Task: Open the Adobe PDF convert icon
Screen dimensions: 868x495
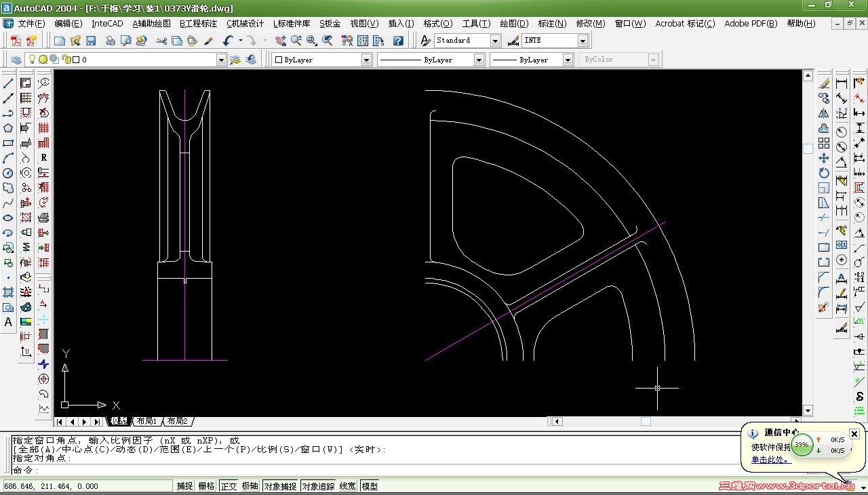Action: click(16, 41)
